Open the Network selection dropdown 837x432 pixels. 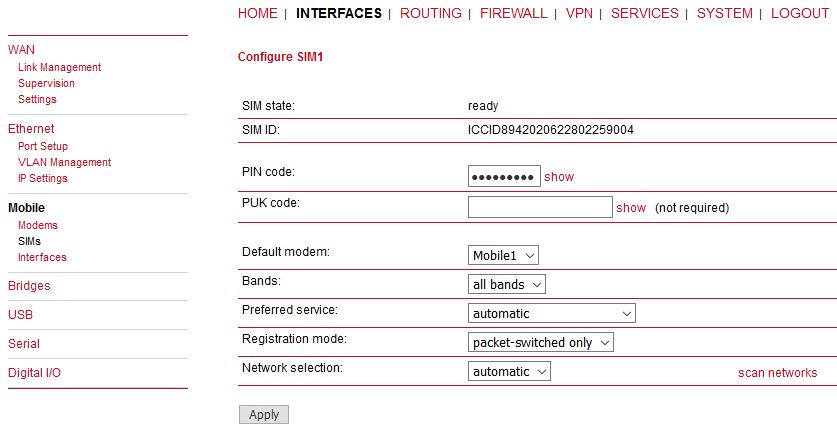point(509,372)
